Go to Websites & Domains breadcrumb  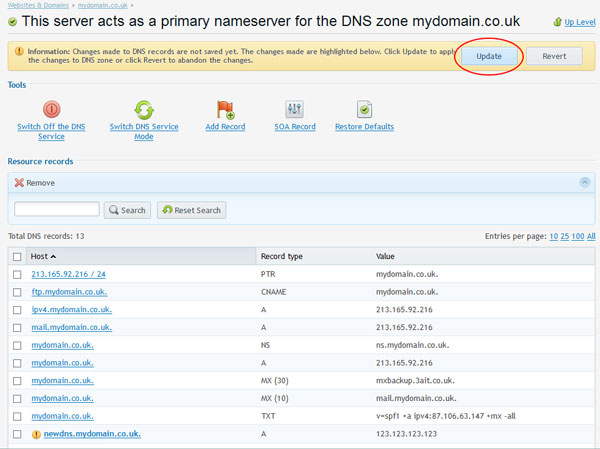tap(38, 5)
